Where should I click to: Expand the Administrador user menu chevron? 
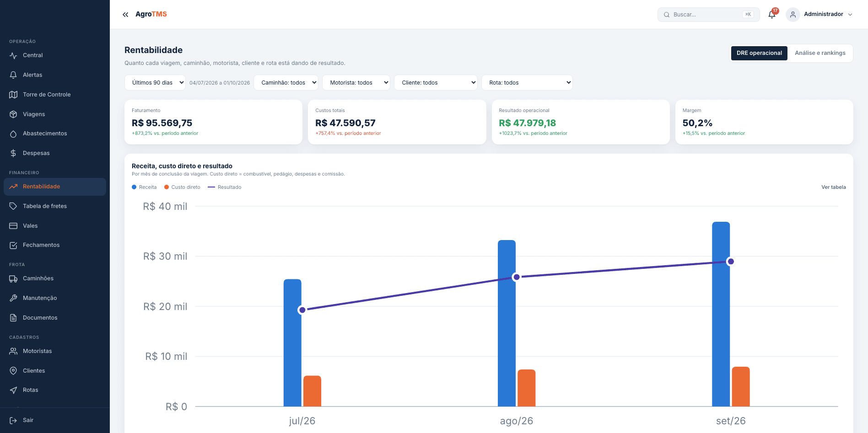[x=850, y=15]
